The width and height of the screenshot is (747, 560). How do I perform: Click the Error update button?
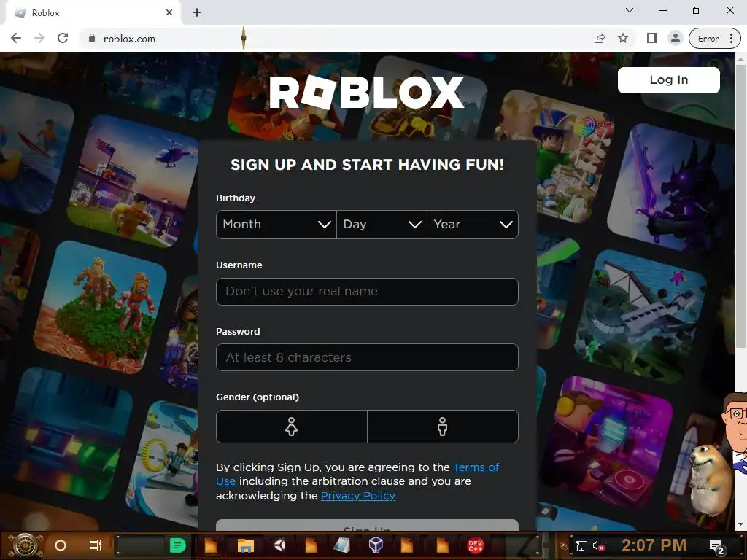(708, 39)
